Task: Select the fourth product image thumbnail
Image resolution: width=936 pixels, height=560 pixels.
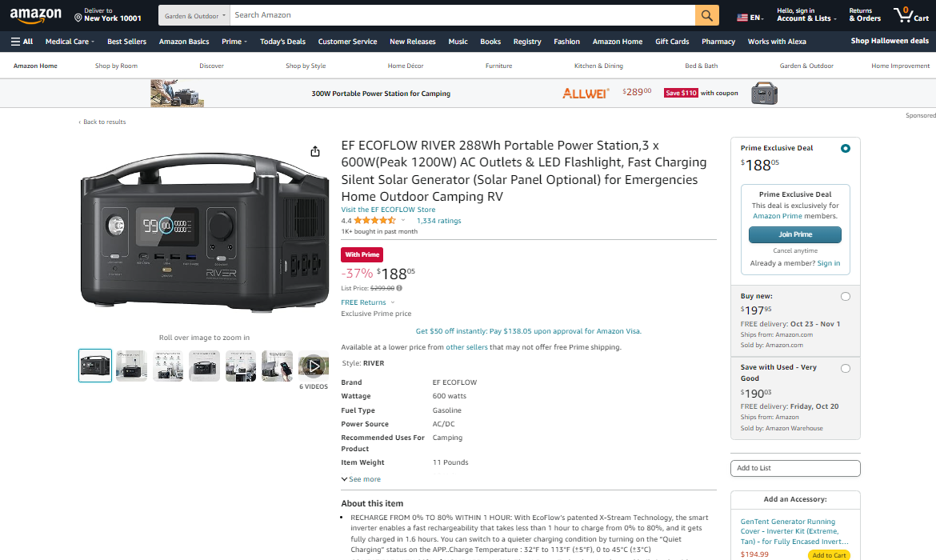Action: [x=204, y=366]
